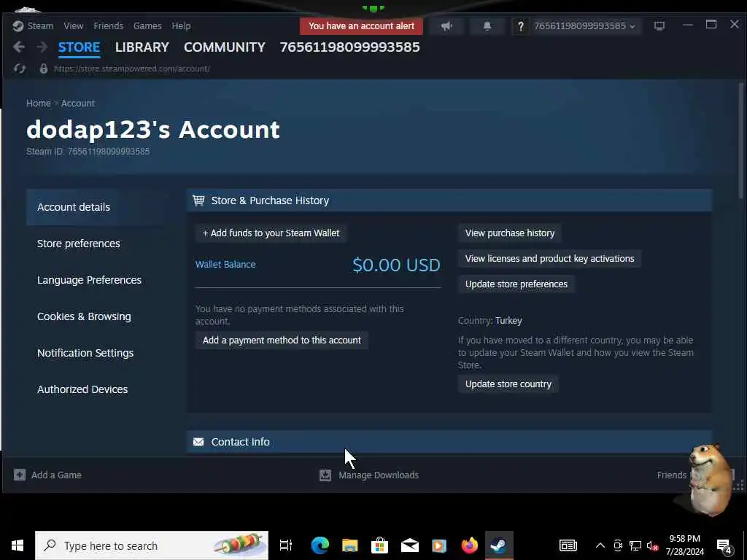The height and width of the screenshot is (560, 747).
Task: Open the Help menu
Action: click(x=181, y=26)
